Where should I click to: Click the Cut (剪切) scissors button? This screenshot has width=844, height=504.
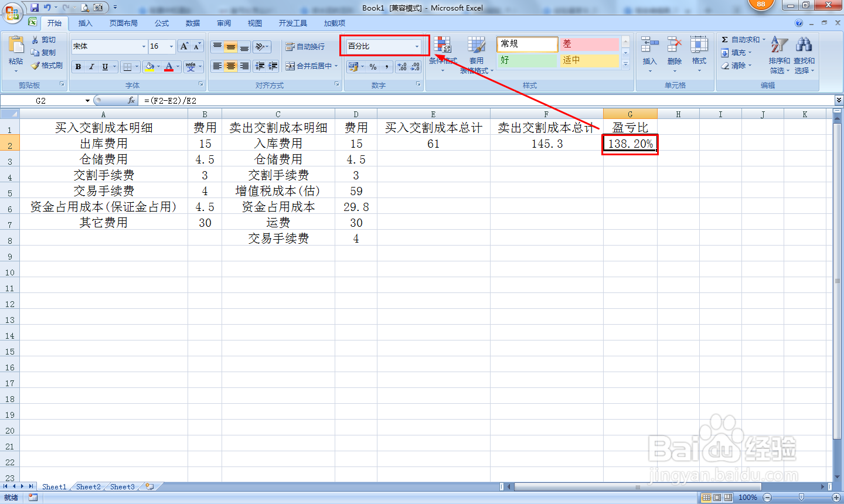pyautogui.click(x=44, y=40)
